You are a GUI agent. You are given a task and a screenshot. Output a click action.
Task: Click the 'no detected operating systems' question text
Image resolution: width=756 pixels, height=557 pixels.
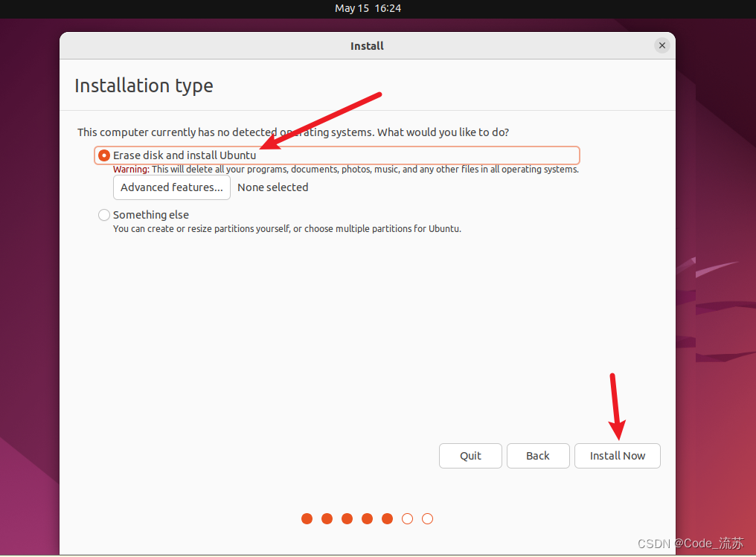coord(293,132)
